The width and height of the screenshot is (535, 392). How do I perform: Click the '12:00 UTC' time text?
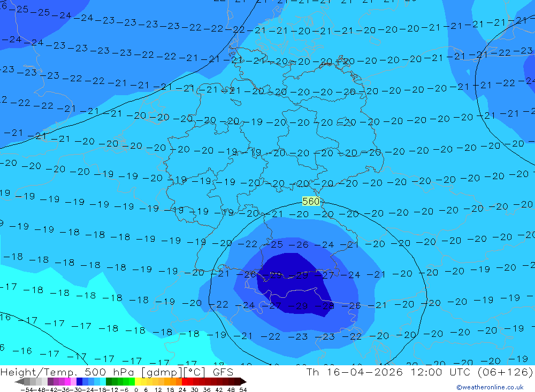[x=442, y=372]
